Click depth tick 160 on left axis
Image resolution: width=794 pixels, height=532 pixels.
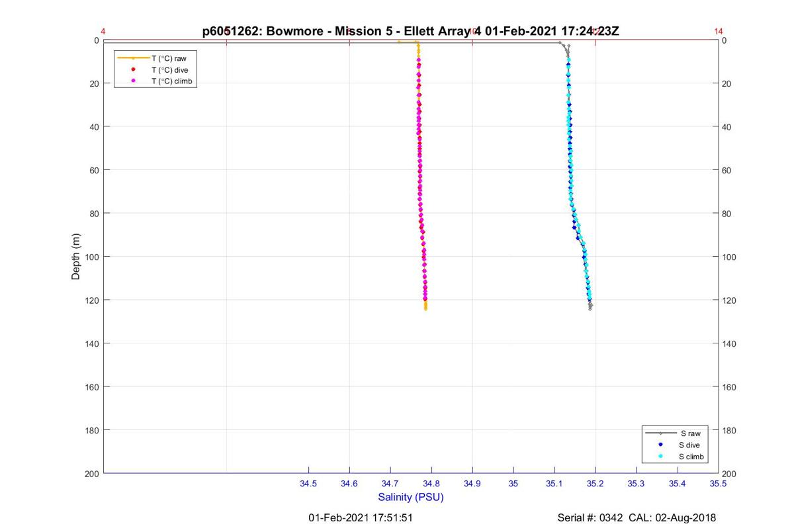(92, 386)
